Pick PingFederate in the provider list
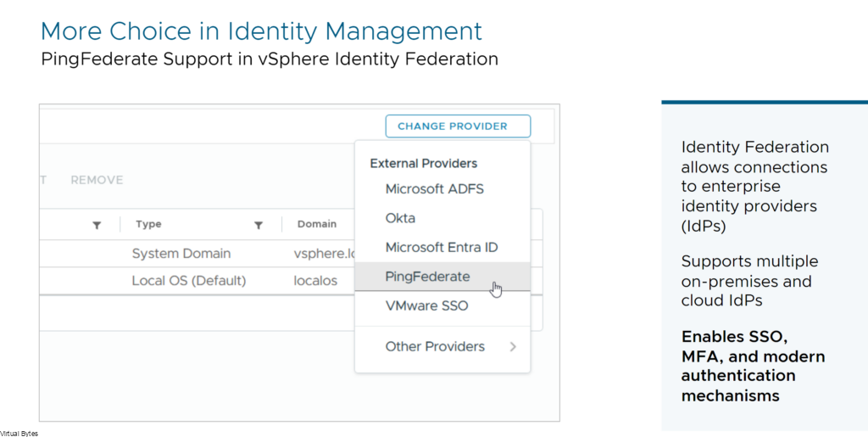This screenshot has width=868, height=437. point(427,277)
